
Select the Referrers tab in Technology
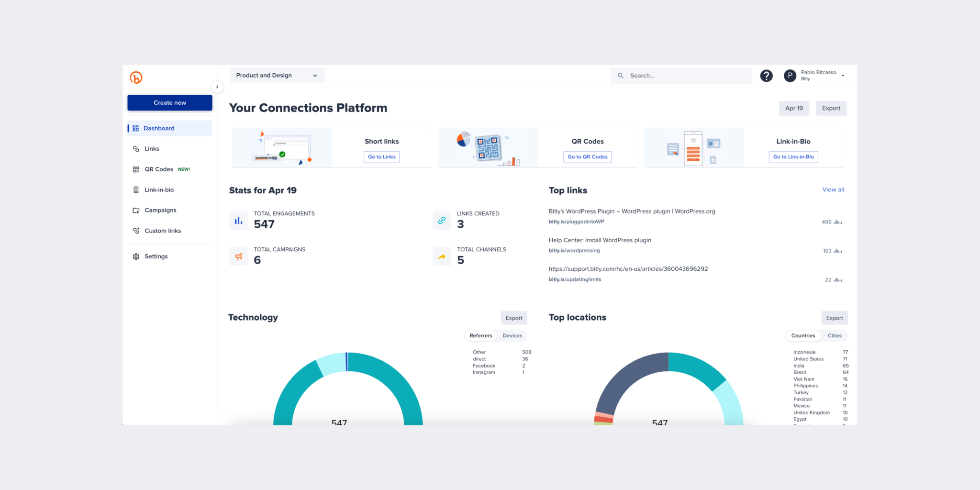click(480, 335)
